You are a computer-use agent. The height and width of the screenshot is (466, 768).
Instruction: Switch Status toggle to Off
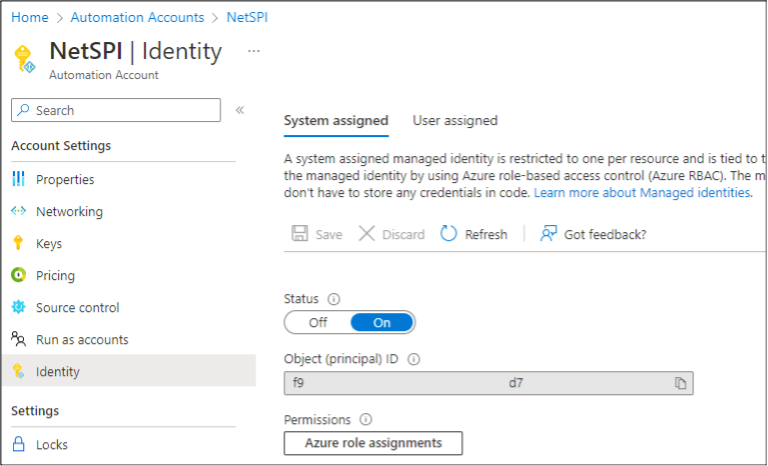[318, 322]
